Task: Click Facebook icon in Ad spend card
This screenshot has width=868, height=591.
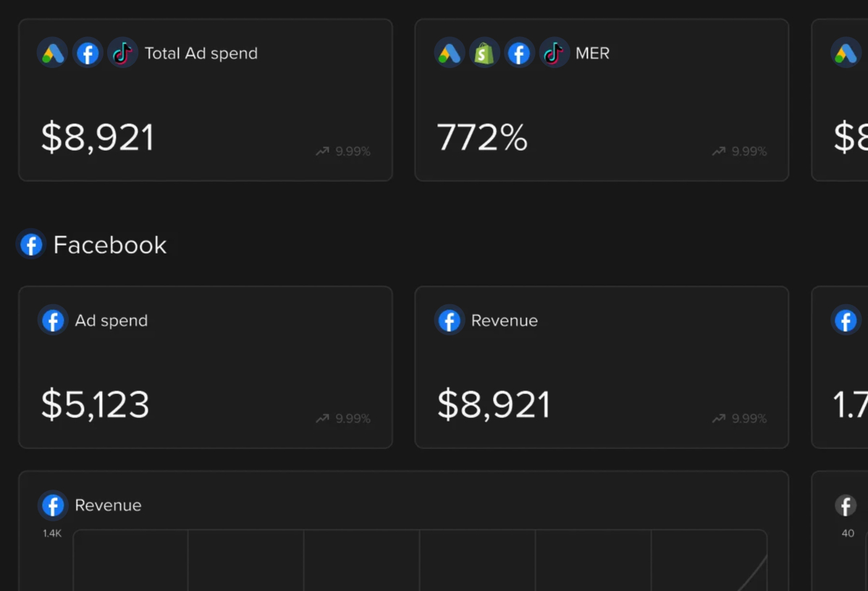Action: [x=53, y=320]
